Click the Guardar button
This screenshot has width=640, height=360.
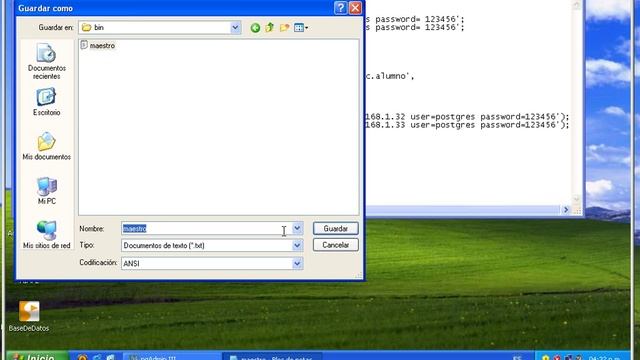coord(336,229)
